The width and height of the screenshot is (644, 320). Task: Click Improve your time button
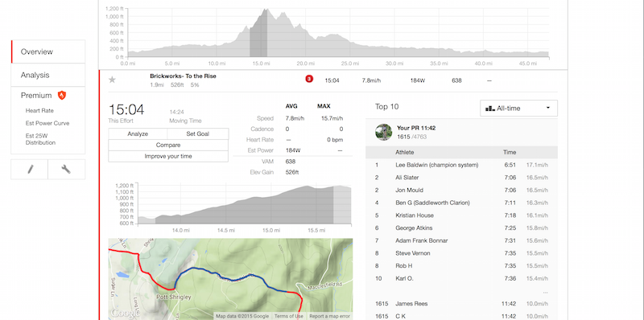pyautogui.click(x=168, y=156)
